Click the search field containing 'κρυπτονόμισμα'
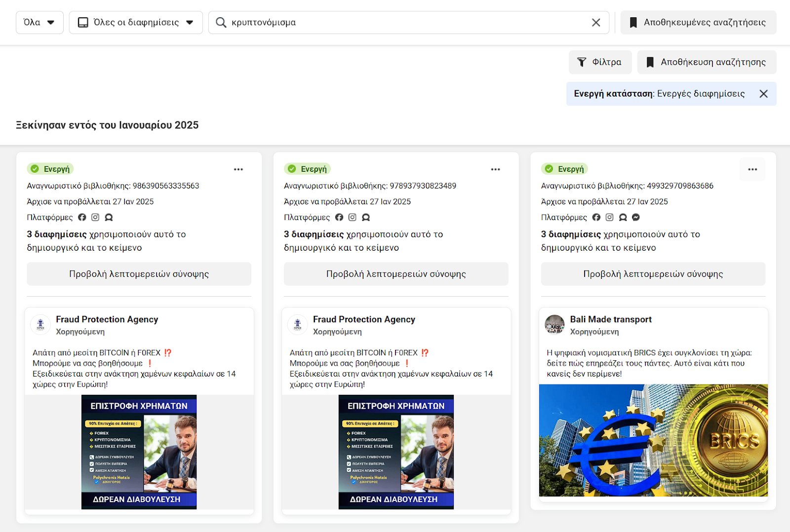 click(405, 23)
